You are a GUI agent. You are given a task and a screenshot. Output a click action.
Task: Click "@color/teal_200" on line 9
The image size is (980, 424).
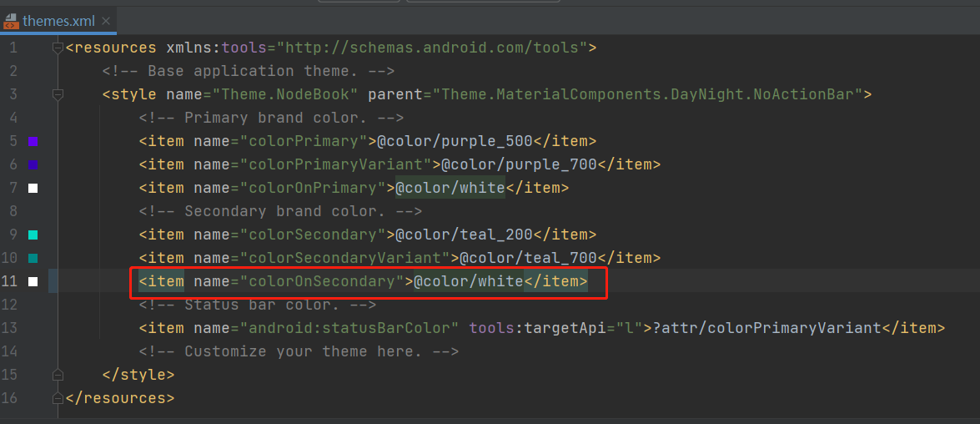[464, 235]
